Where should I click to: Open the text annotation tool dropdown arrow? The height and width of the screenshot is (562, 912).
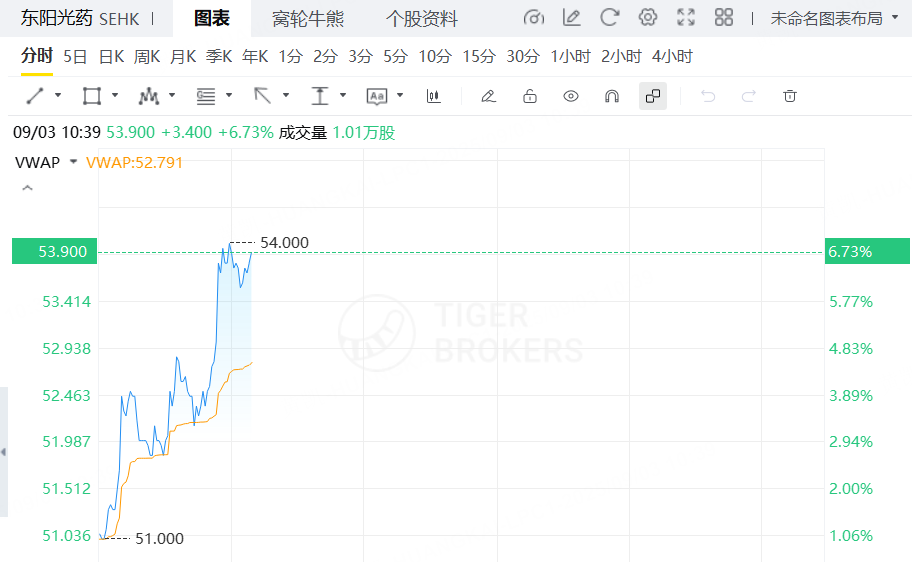[400, 96]
